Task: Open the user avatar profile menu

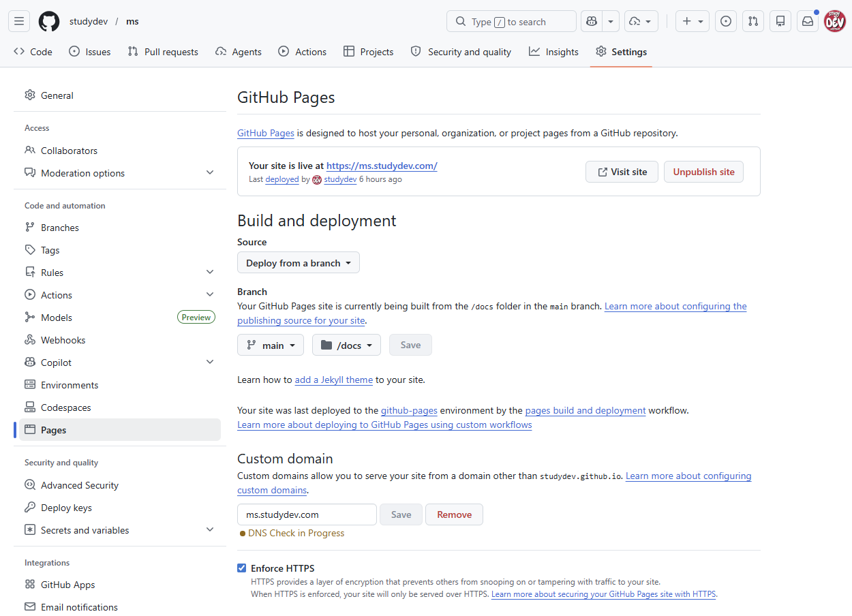Action: [835, 21]
